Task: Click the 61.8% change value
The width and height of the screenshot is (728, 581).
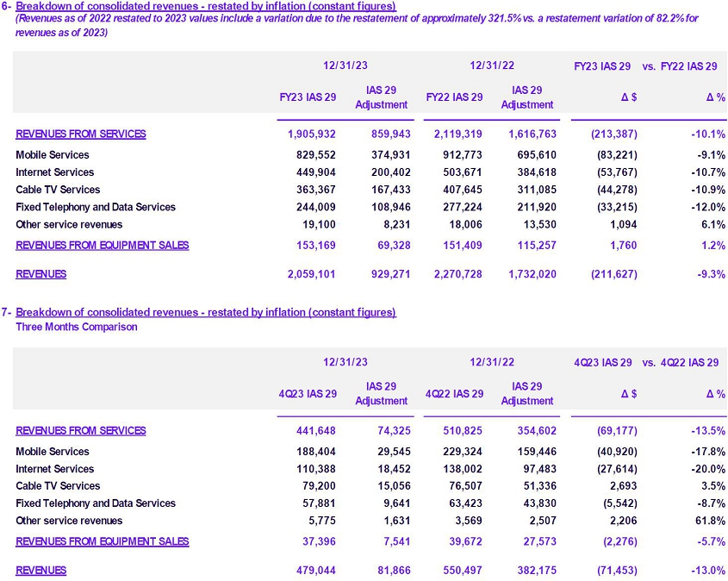Action: tap(709, 521)
